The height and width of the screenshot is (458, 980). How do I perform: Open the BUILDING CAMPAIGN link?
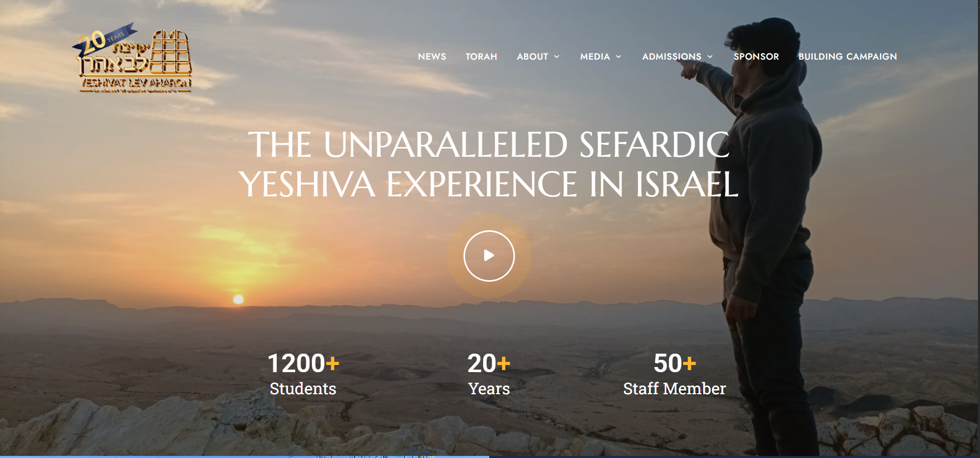[847, 57]
